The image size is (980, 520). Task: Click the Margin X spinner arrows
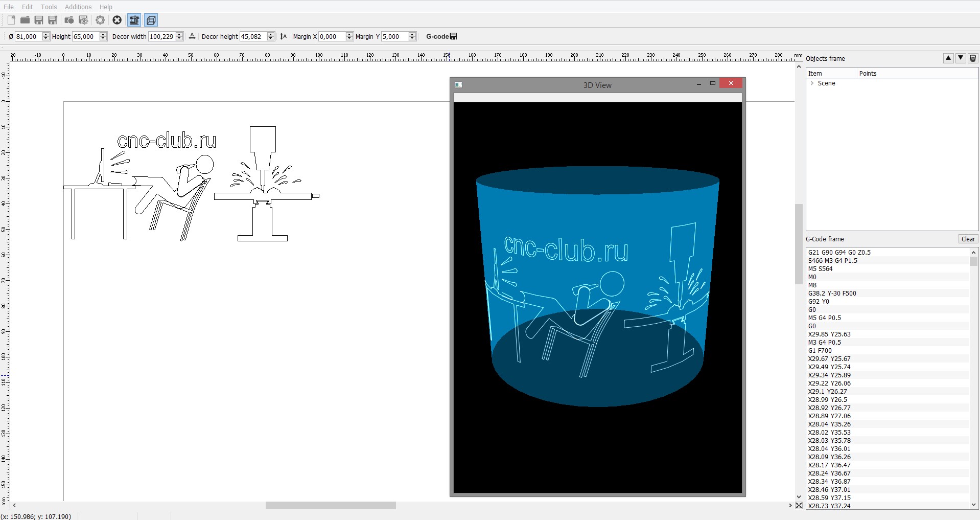(349, 36)
